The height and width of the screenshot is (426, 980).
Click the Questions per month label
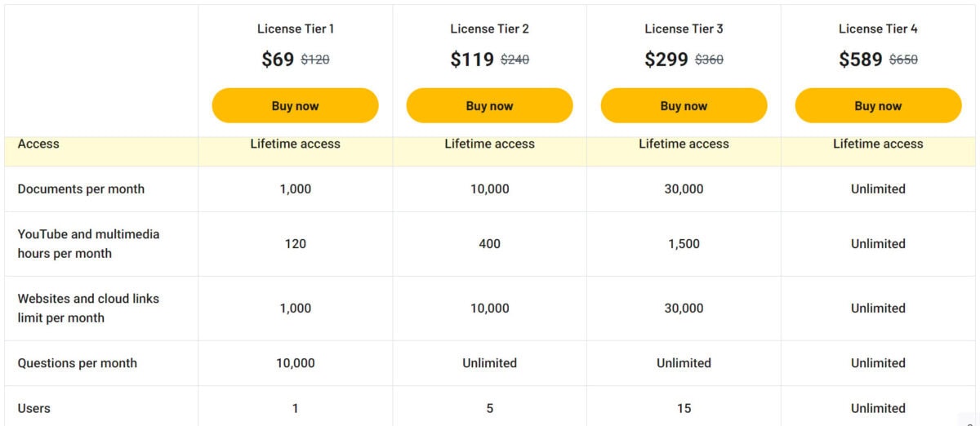pyautogui.click(x=78, y=363)
